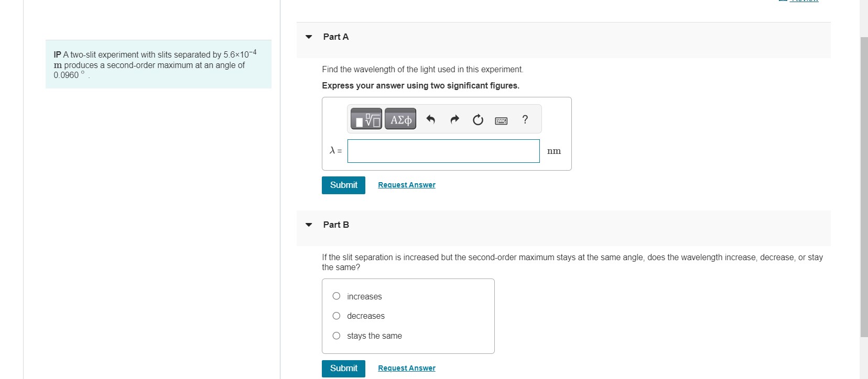Collapse the Part A section
Image resolution: width=868 pixels, height=379 pixels.
pyautogui.click(x=308, y=37)
